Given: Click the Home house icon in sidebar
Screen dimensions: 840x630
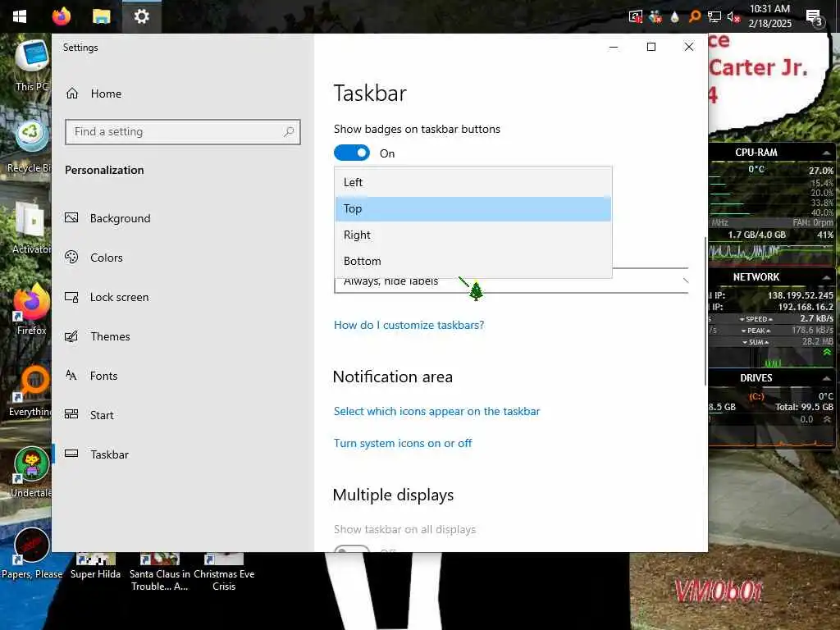Looking at the screenshot, I should tap(72, 94).
